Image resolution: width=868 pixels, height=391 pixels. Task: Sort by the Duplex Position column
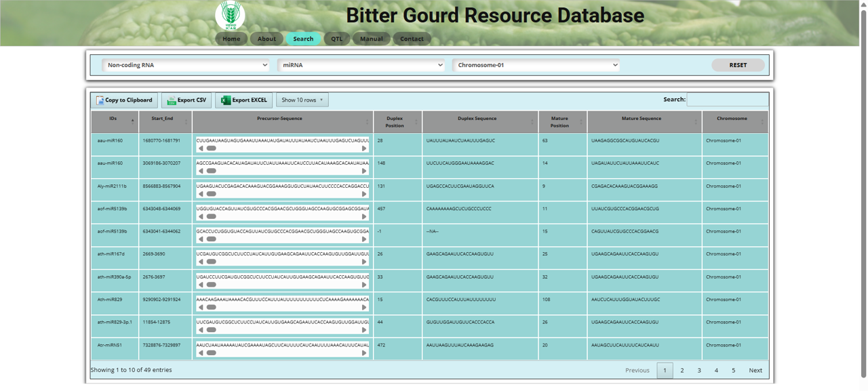click(x=395, y=121)
